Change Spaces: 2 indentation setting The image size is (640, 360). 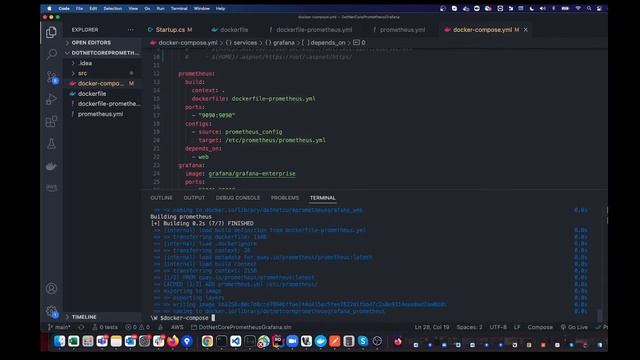click(469, 327)
